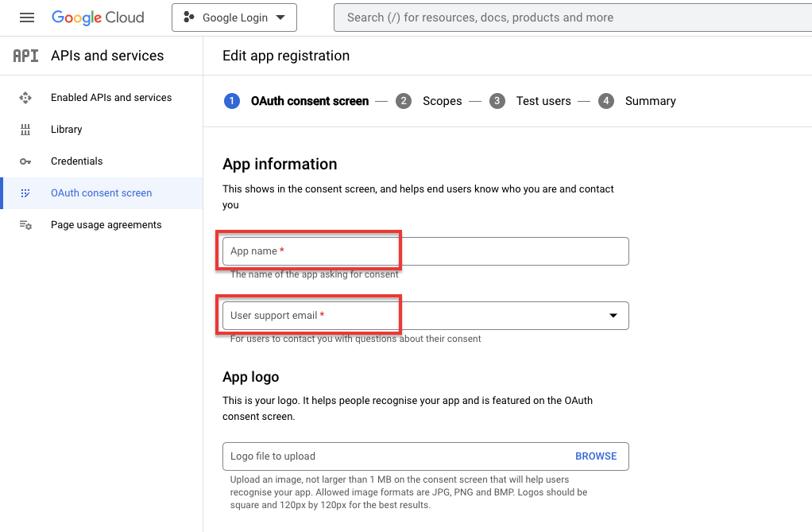Click step 1 circle in the stepper
The height and width of the screenshot is (532, 812).
232,101
